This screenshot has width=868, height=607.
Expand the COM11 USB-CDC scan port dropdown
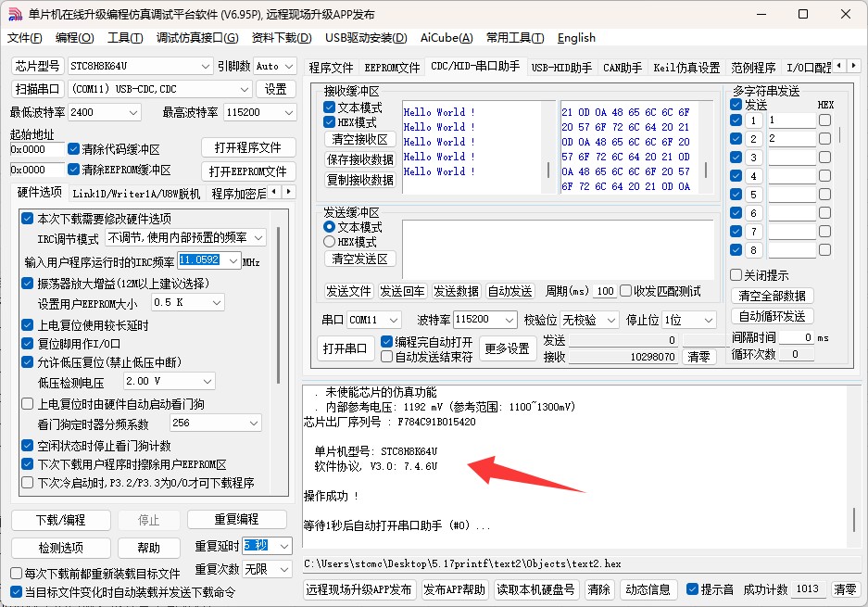[x=245, y=89]
